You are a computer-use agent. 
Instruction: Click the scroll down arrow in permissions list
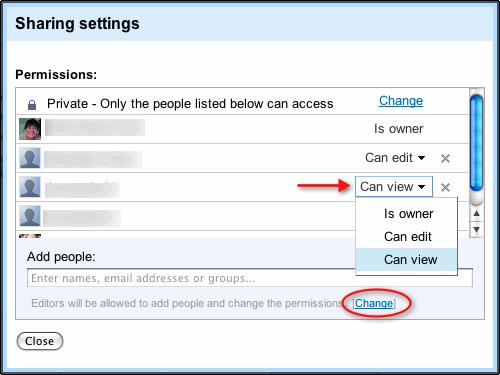pos(477,230)
